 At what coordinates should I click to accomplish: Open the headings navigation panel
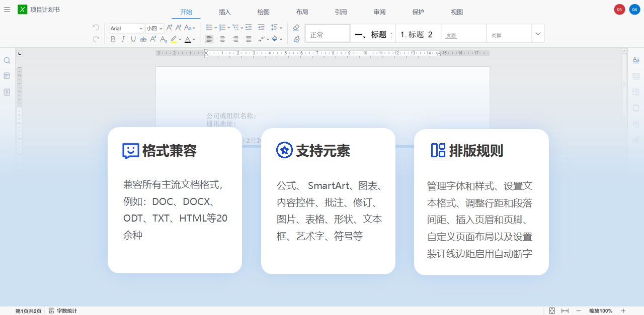tap(7, 92)
